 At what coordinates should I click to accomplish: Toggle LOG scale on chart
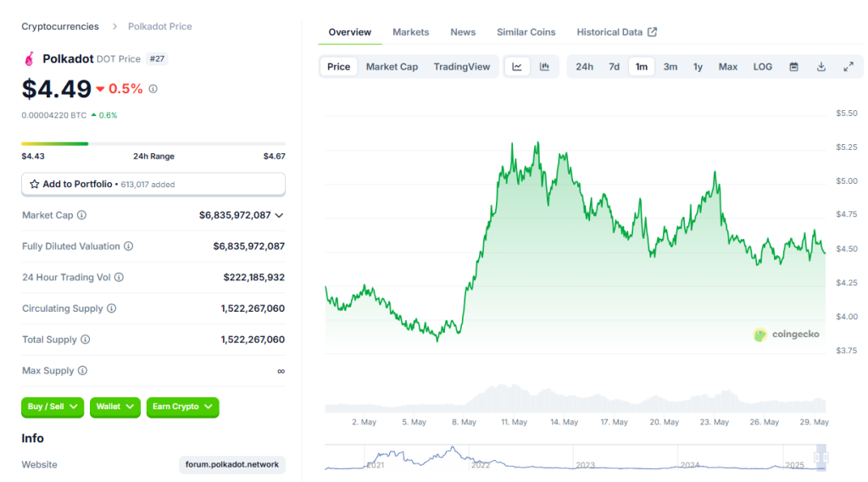[x=762, y=66]
